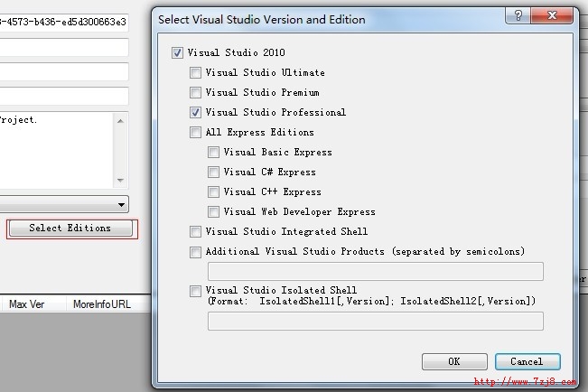The width and height of the screenshot is (588, 392).
Task: Select the Visual Basic Express checkbox
Action: tap(213, 153)
